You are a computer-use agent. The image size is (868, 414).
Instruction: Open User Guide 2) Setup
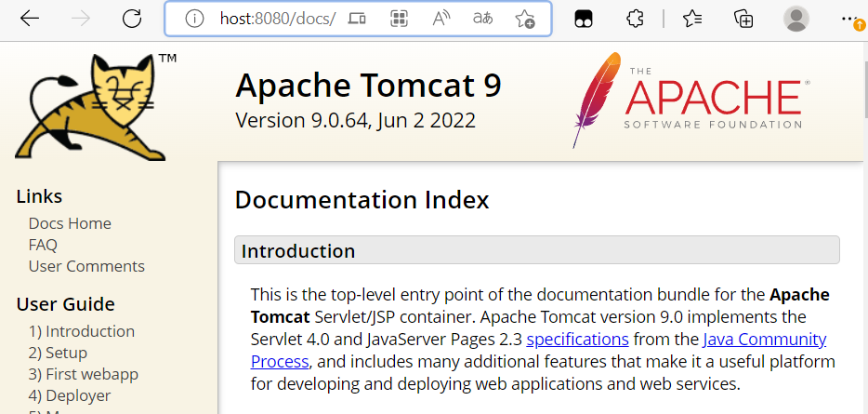(x=58, y=353)
